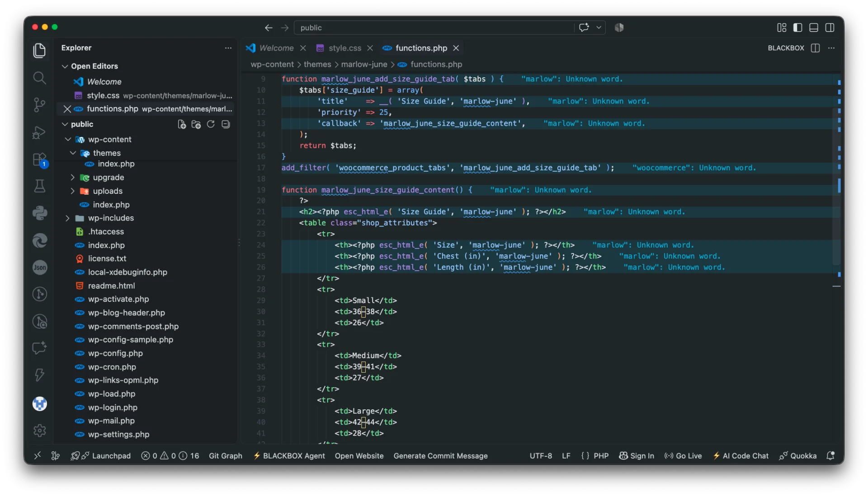Collapse the public folder section
This screenshot has width=868, height=496.
(x=65, y=124)
